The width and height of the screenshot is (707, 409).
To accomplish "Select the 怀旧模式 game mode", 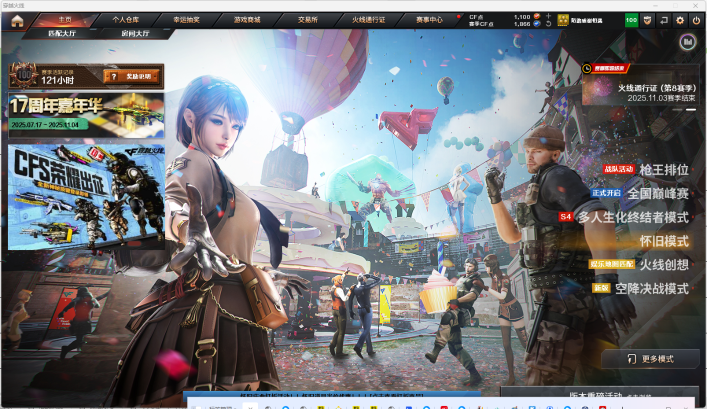I will click(663, 241).
